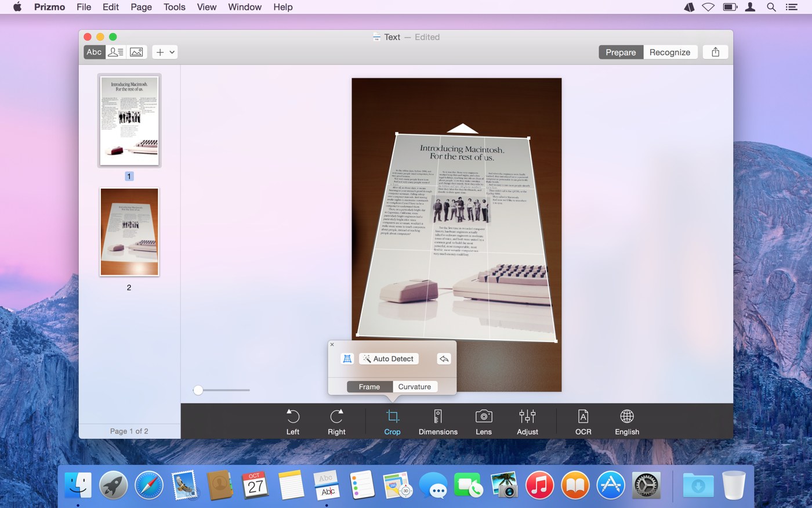Screen dimensions: 812x508
Task: Switch to the Recognize tab
Action: 669,52
